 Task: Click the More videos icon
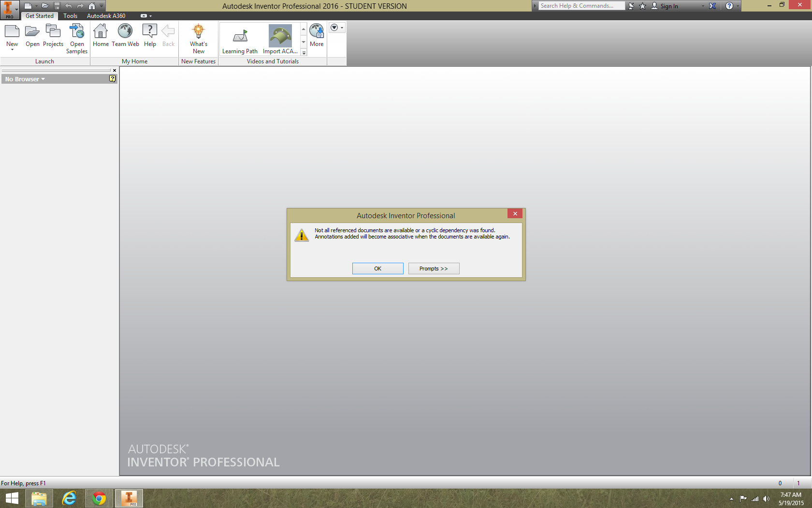[316, 31]
